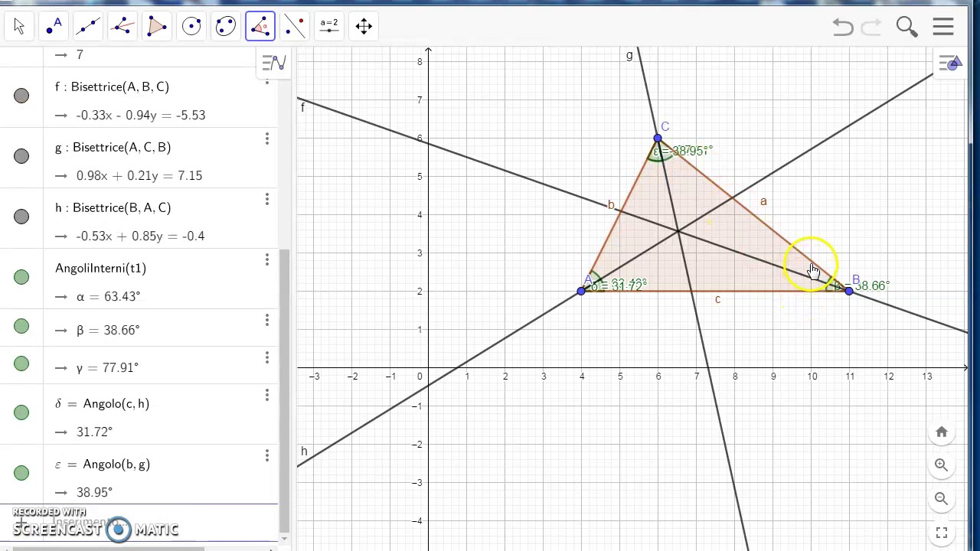Toggle visibility of angle ε
Viewport: 980px width, 551px height.
pos(21,473)
